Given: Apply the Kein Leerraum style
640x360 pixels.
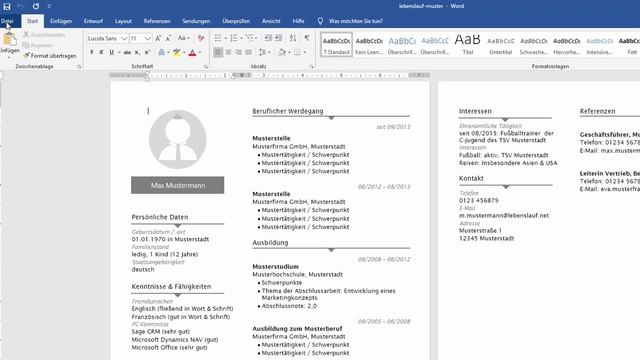Looking at the screenshot, I should (369, 45).
